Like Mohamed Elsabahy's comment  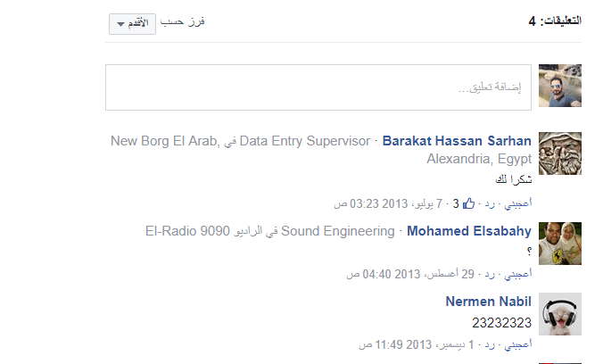[518, 273]
